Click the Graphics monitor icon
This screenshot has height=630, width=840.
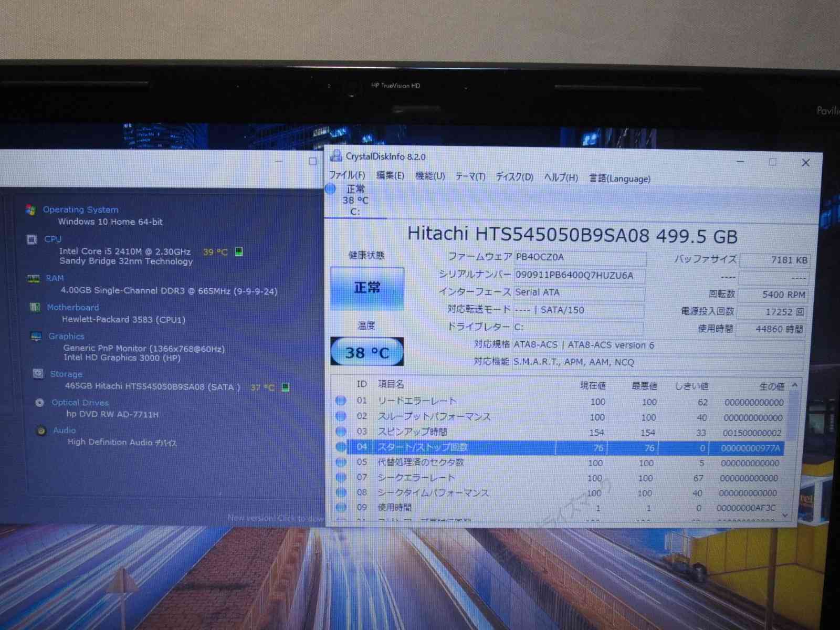(x=36, y=336)
